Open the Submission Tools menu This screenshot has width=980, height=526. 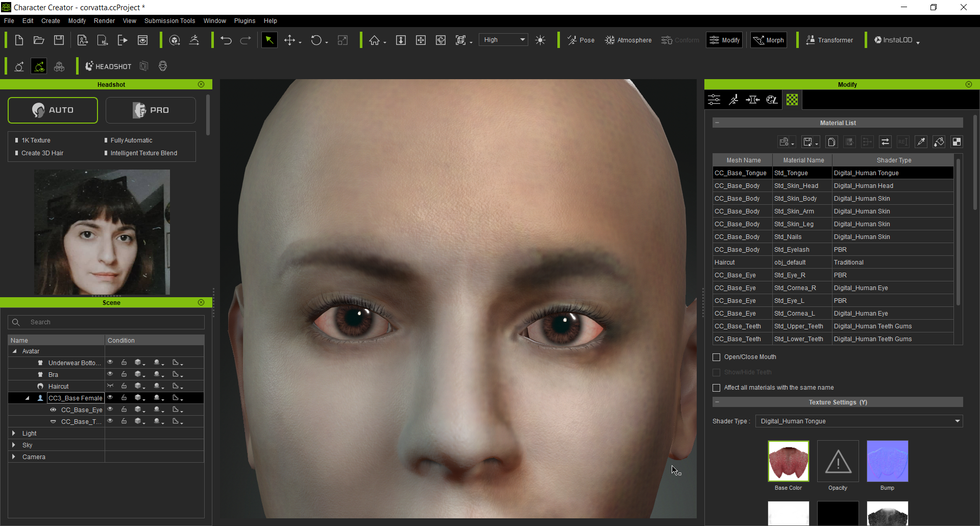click(169, 21)
